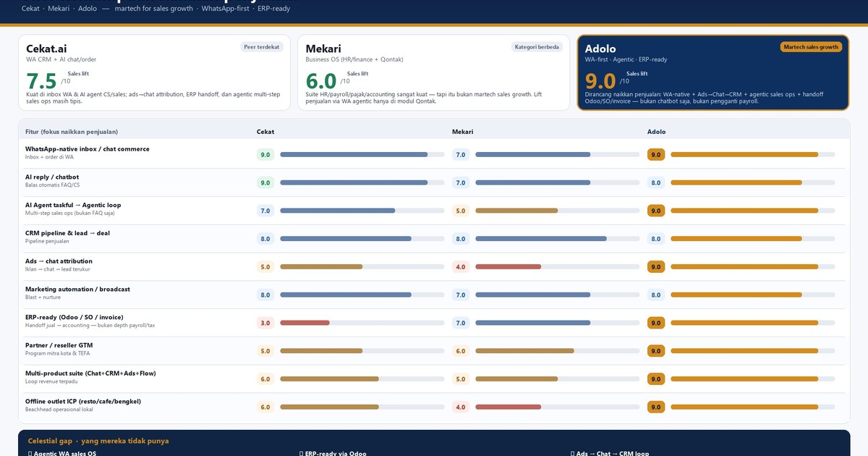The width and height of the screenshot is (868, 456).
Task: Click the 9.0 sales lift score on Adolo card
Action: [x=600, y=81]
